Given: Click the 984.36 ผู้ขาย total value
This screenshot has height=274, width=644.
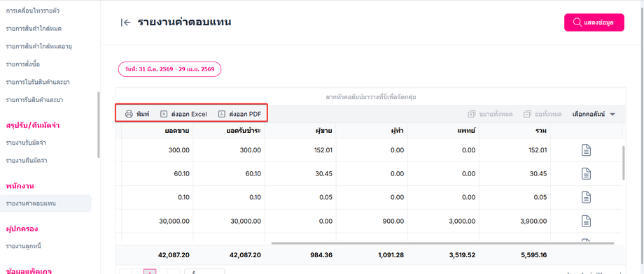Looking at the screenshot, I should (x=321, y=255).
